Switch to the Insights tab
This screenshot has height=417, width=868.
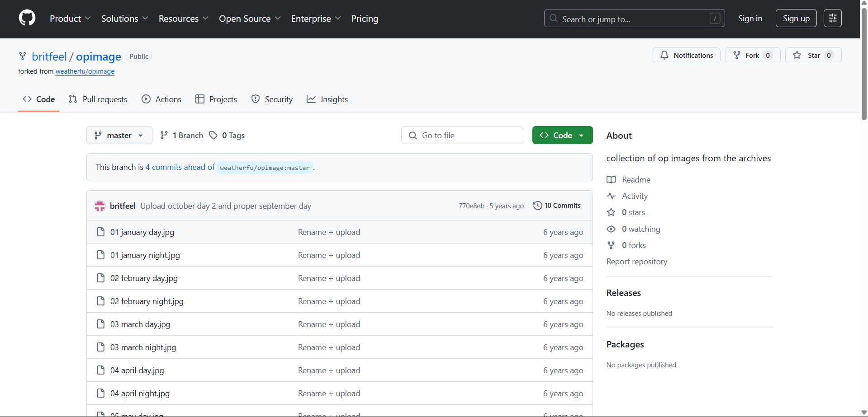click(x=327, y=99)
